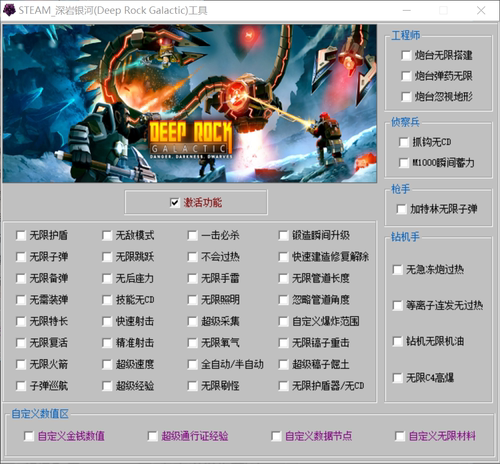Check 无限氧气 option
The height and width of the screenshot is (464, 500).
pyautogui.click(x=192, y=343)
